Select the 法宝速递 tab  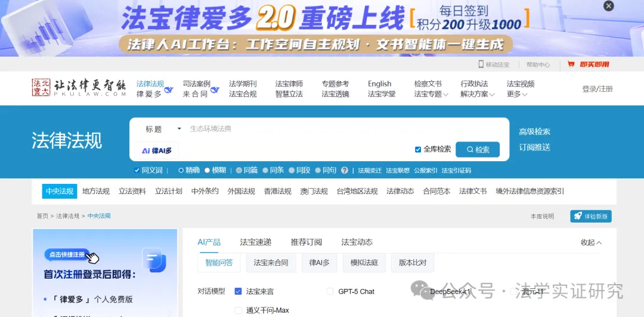click(255, 242)
